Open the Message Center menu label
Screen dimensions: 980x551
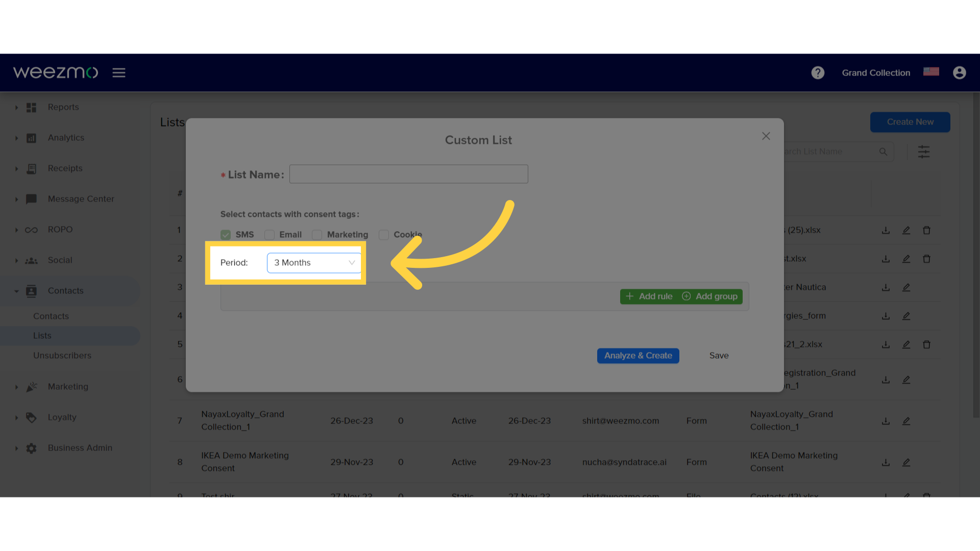pos(81,199)
